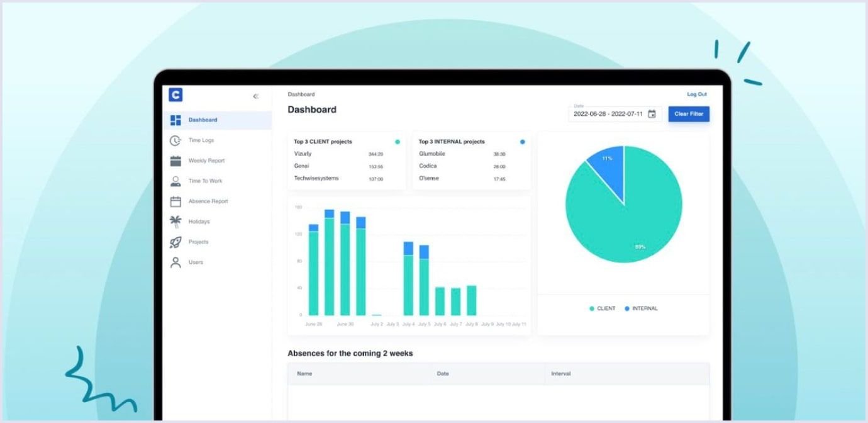Click the Holidays palm tree icon

[x=175, y=222]
